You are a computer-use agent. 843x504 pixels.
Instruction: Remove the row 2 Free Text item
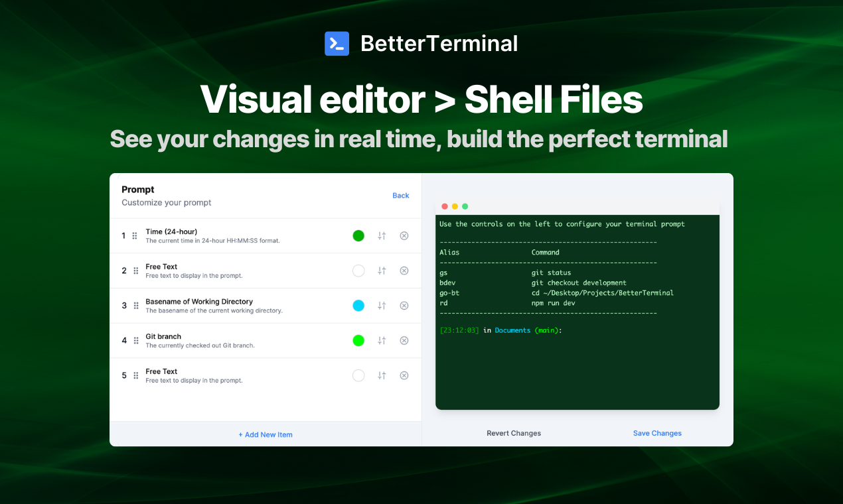[x=404, y=271]
